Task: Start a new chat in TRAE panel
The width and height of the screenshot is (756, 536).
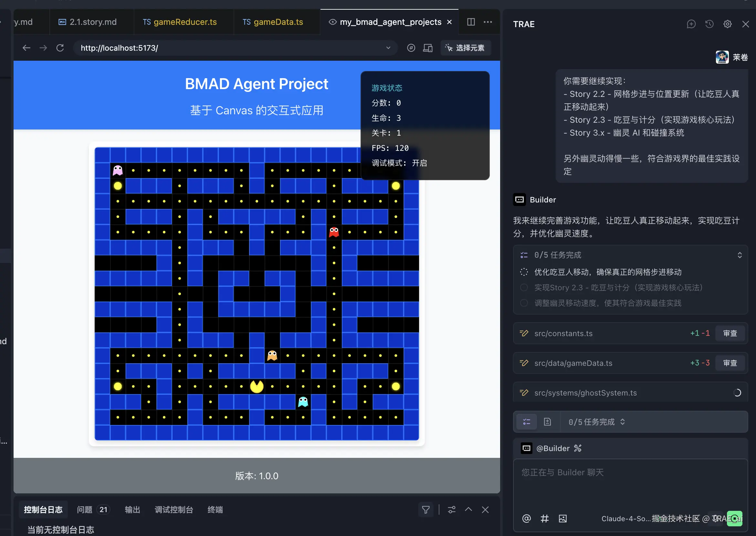Action: (691, 24)
